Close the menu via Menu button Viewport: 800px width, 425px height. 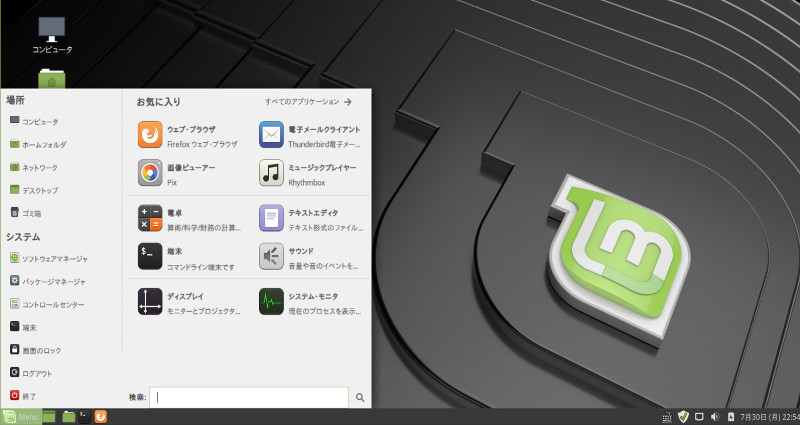(20, 417)
